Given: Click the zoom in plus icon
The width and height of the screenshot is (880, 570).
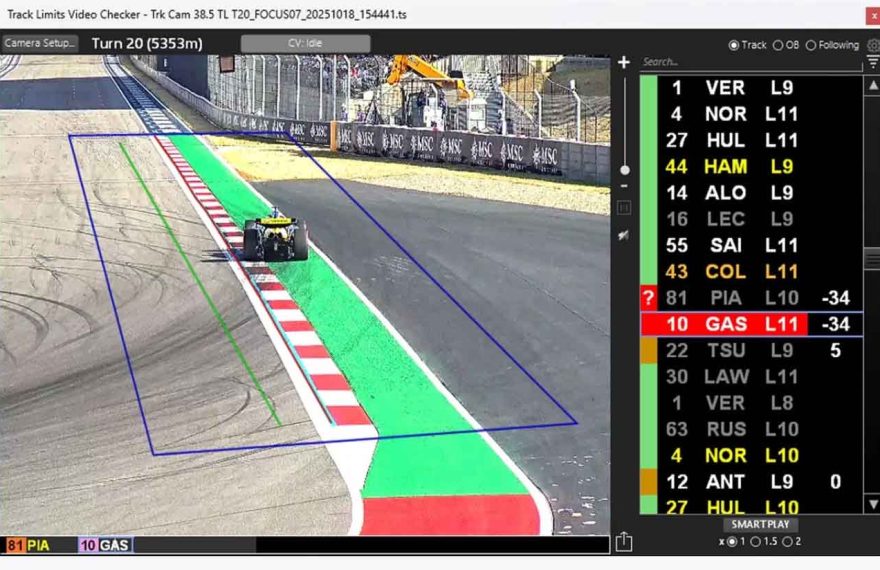Looking at the screenshot, I should click(624, 62).
